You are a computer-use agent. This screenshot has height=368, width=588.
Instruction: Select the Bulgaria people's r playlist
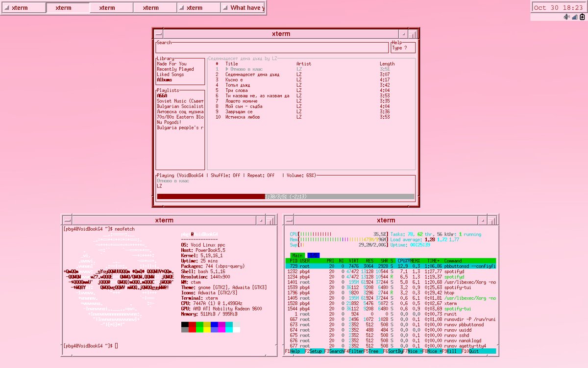[x=180, y=128]
